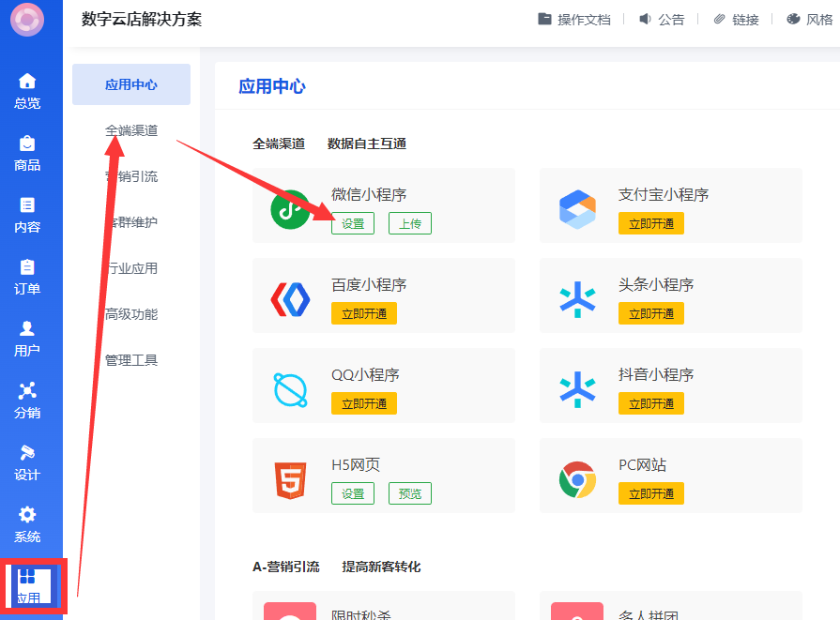Open the 订单 orders clipboard icon
Image resolution: width=840 pixels, height=620 pixels.
(x=27, y=267)
